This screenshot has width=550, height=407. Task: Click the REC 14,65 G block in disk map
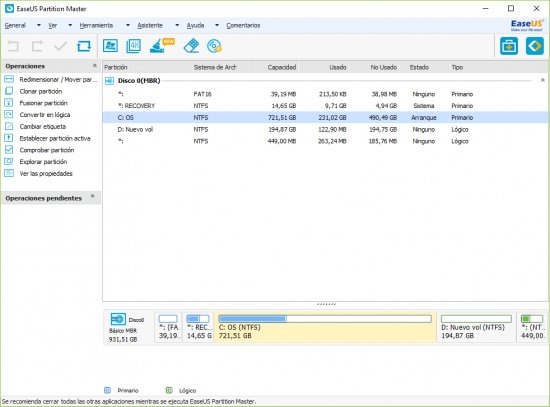(x=199, y=327)
